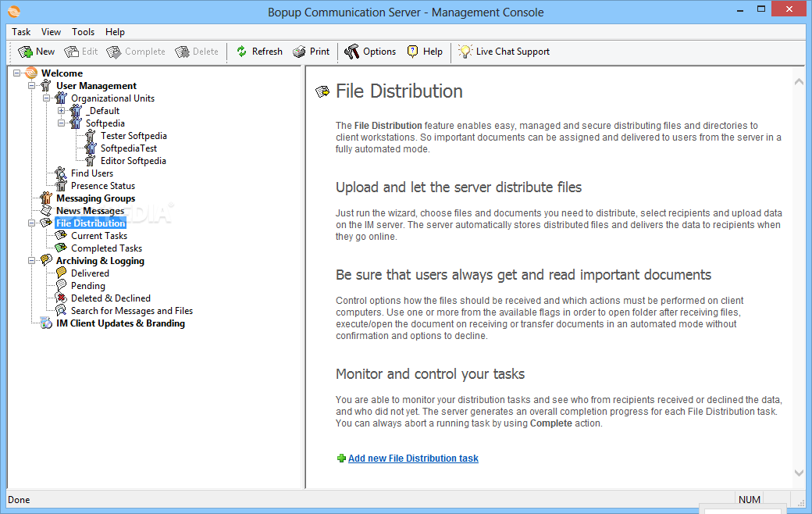Refresh the view using the toolbar
Viewport: 812px width, 514px height.
click(259, 52)
